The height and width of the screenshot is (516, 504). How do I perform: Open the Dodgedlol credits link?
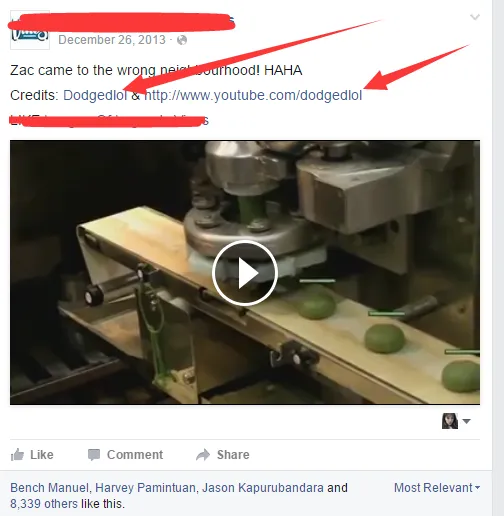[95, 95]
